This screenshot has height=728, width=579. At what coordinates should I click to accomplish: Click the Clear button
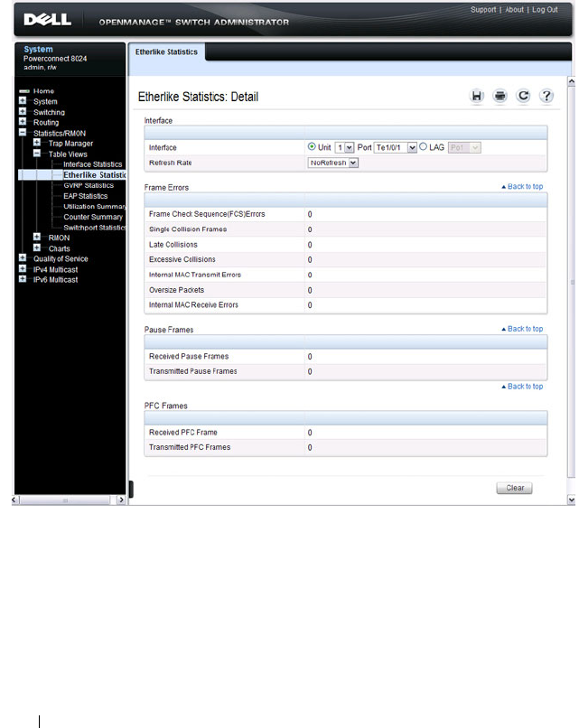[x=515, y=488]
